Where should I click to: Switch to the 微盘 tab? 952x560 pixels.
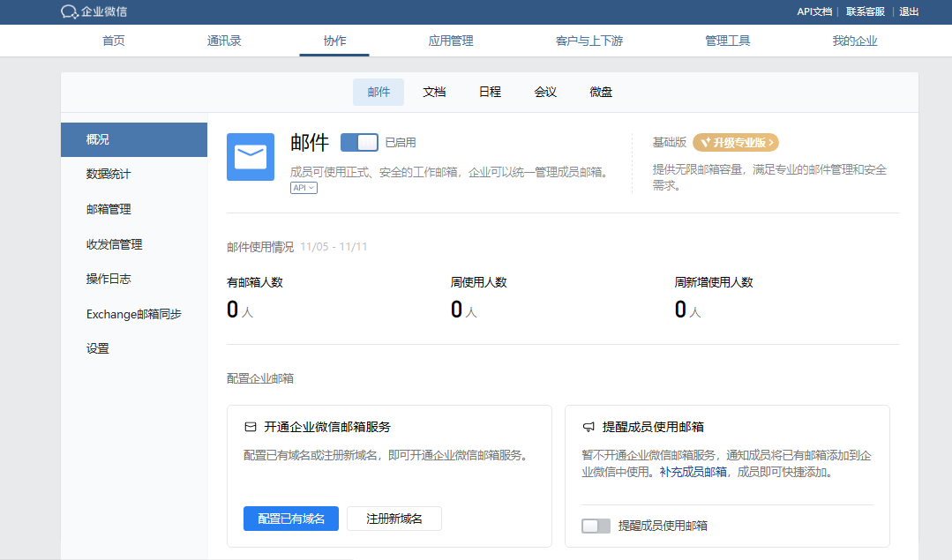(601, 91)
